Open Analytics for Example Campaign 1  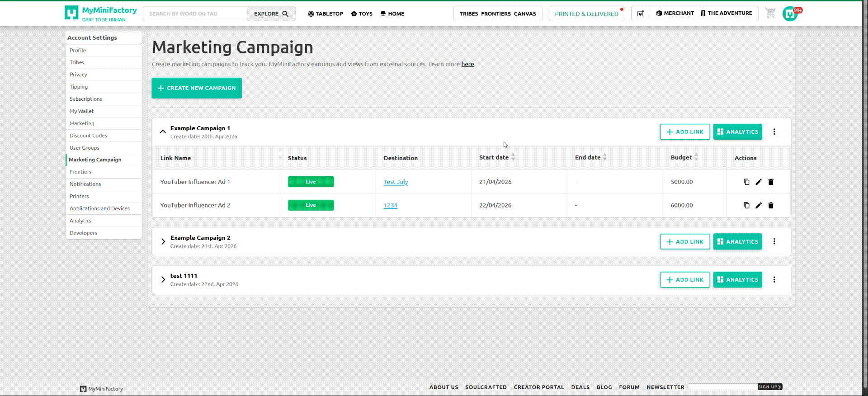point(737,132)
